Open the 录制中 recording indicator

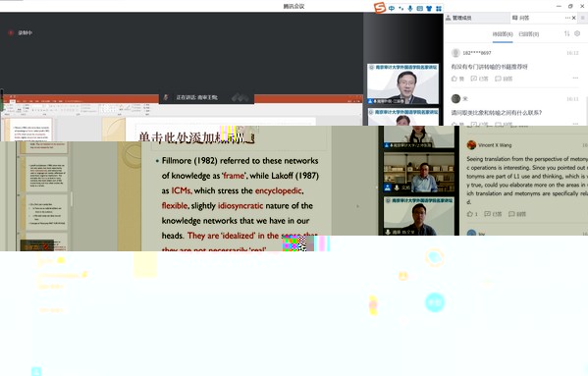(x=21, y=33)
